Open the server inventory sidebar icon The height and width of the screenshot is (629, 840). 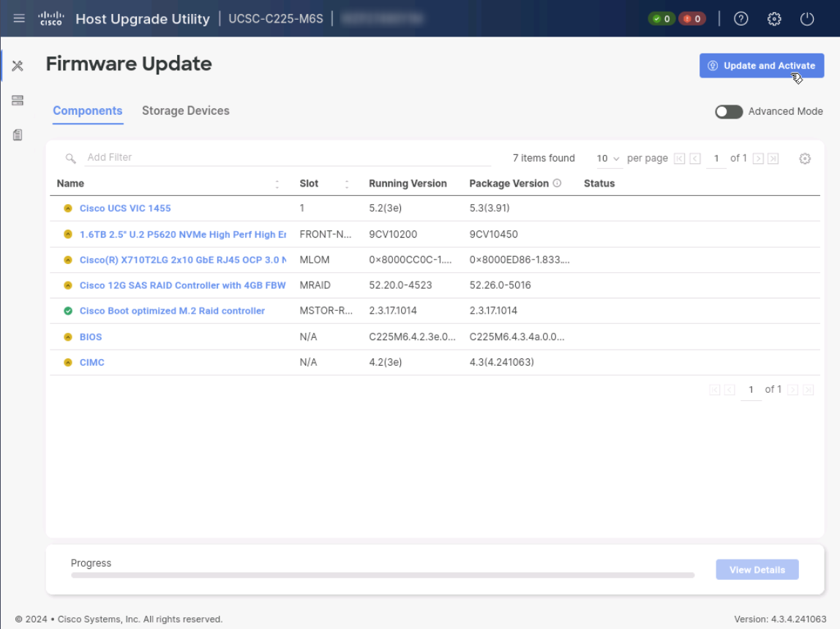tap(18, 100)
